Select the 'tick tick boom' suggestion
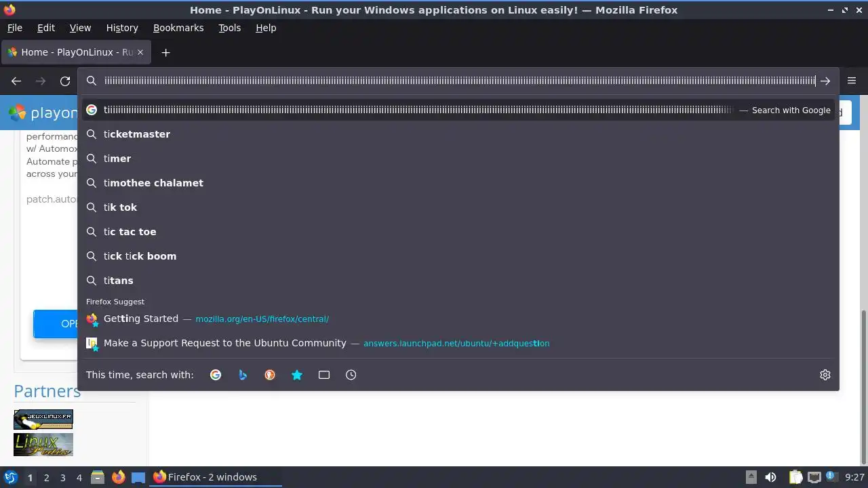868x488 pixels. [x=458, y=256]
